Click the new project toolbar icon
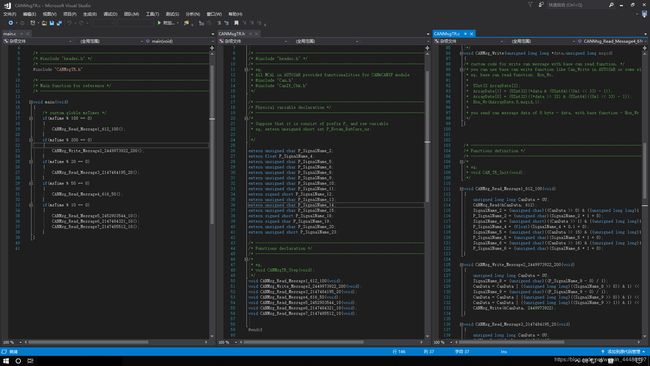650x366 pixels. click(x=33, y=23)
